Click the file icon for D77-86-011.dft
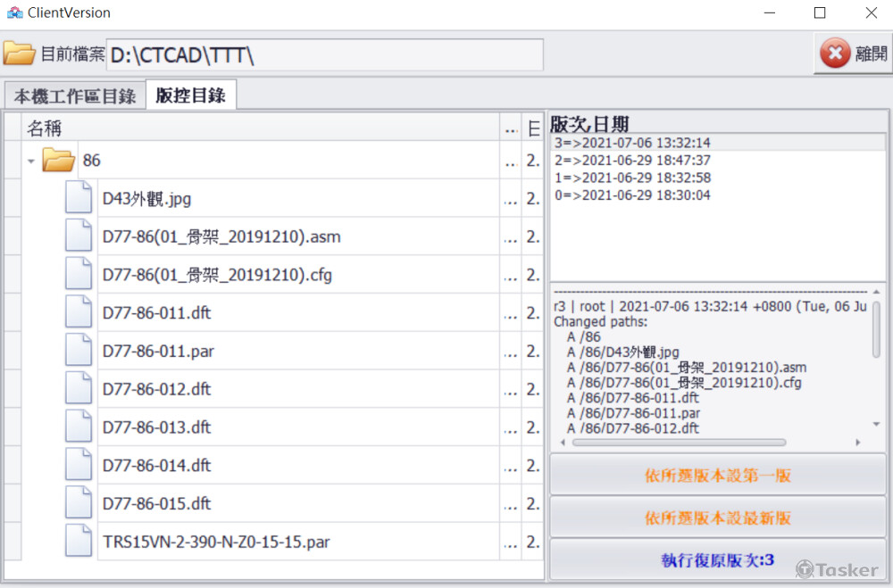This screenshot has width=893, height=588. (x=79, y=313)
